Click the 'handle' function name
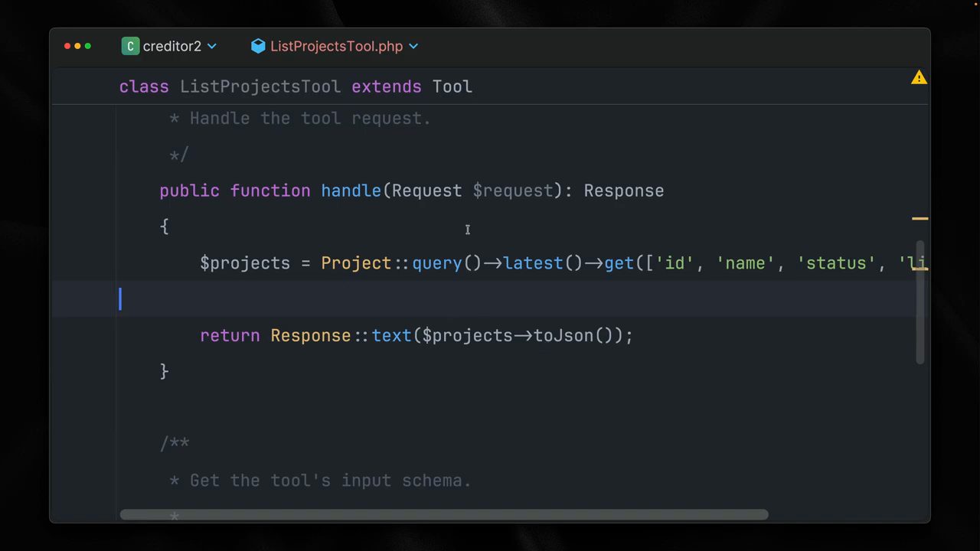The image size is (980, 551). tap(351, 191)
